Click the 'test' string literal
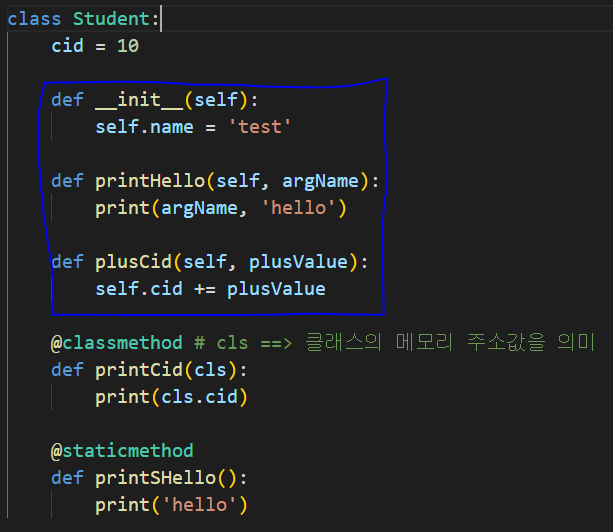 (260, 127)
